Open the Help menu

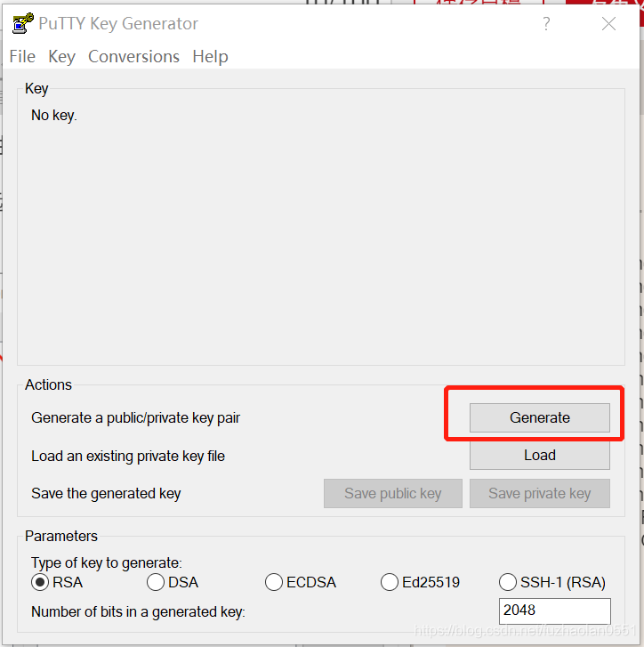click(210, 57)
